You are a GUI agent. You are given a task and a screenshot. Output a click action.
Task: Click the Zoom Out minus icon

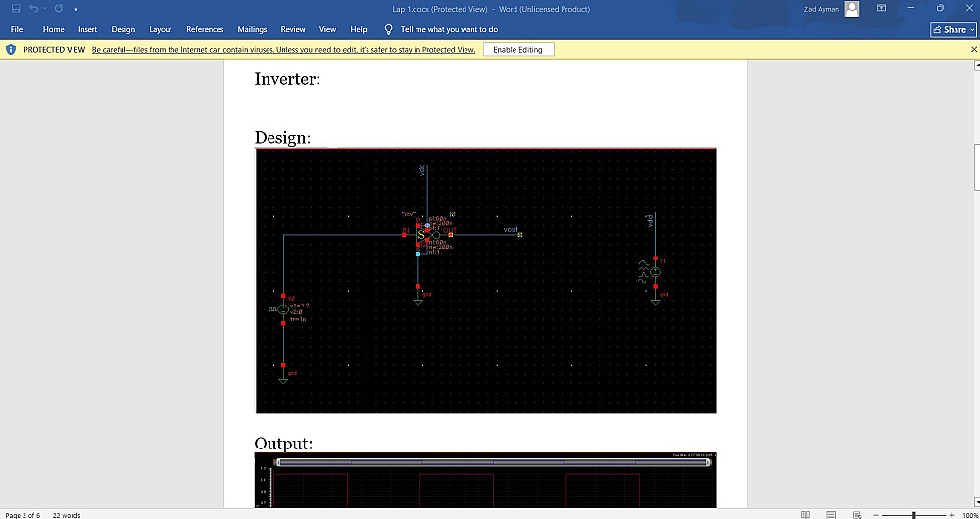[x=876, y=515]
